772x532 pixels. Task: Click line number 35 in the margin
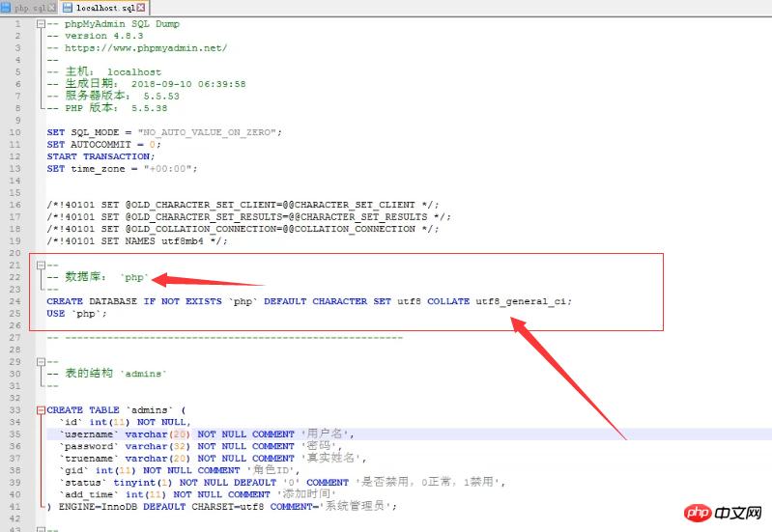(14, 434)
